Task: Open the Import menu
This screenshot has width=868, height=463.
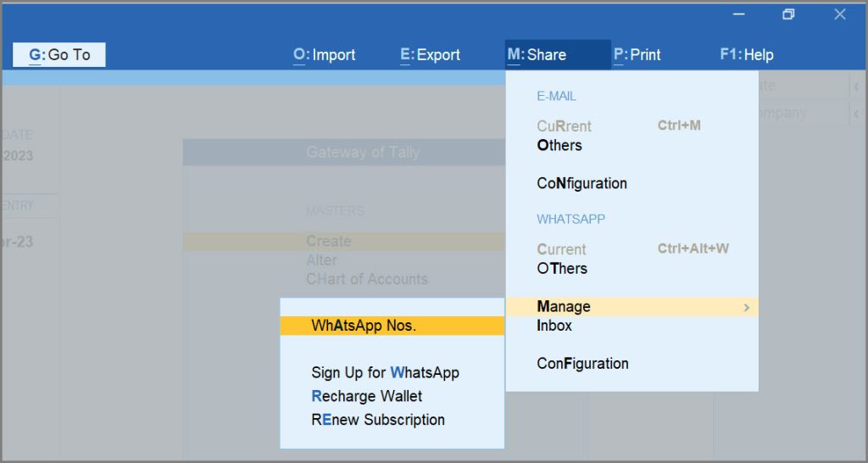Action: pyautogui.click(x=325, y=55)
